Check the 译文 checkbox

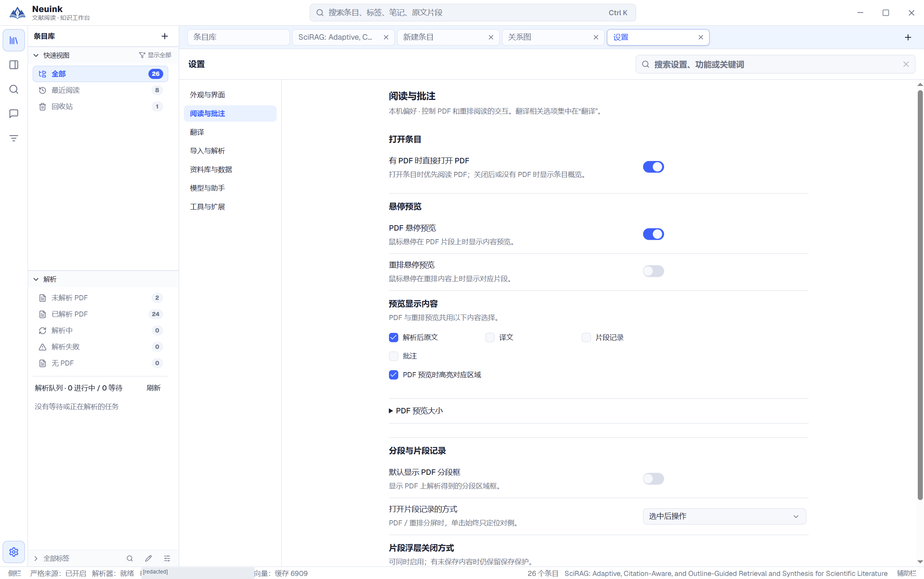point(490,338)
